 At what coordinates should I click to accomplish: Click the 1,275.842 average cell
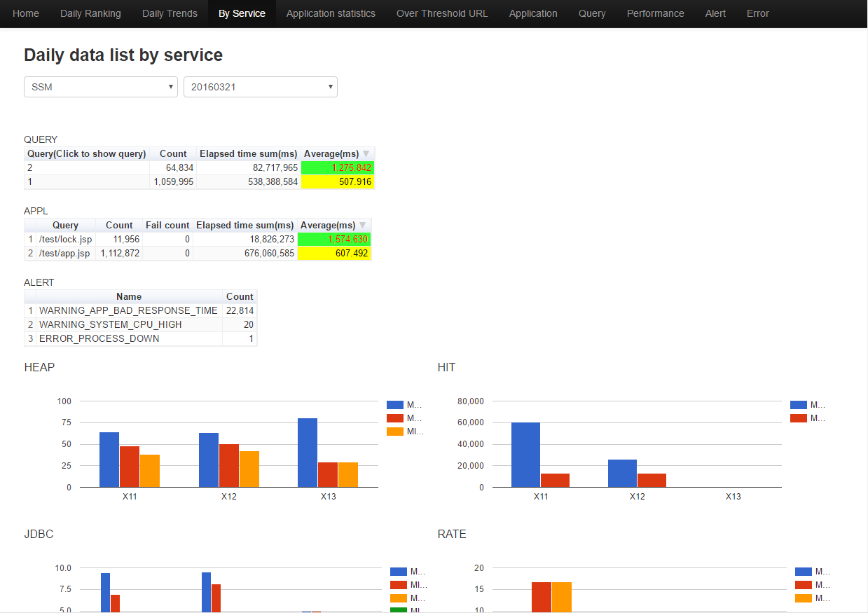point(338,168)
